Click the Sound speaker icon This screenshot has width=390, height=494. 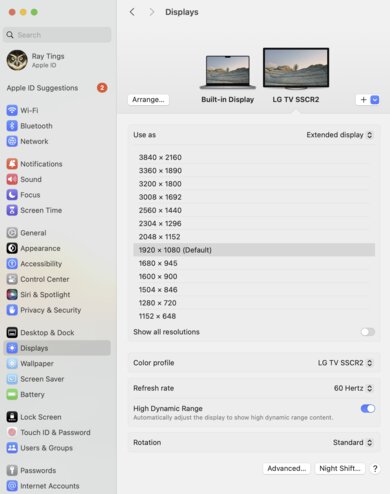point(12,179)
